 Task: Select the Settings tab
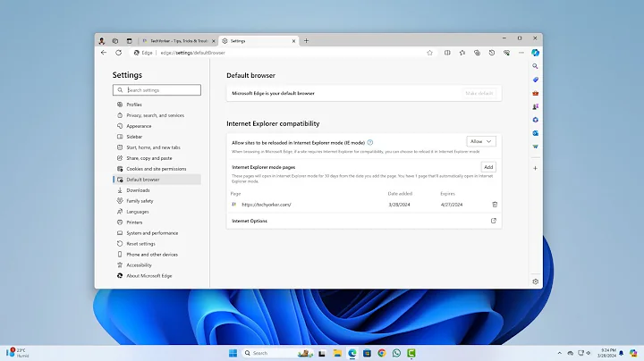tap(258, 41)
